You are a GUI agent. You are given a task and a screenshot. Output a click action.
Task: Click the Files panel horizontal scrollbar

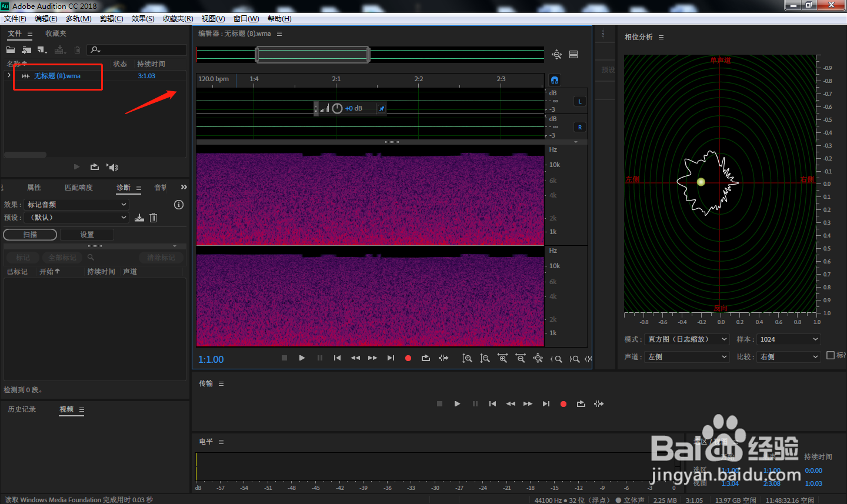click(x=25, y=155)
